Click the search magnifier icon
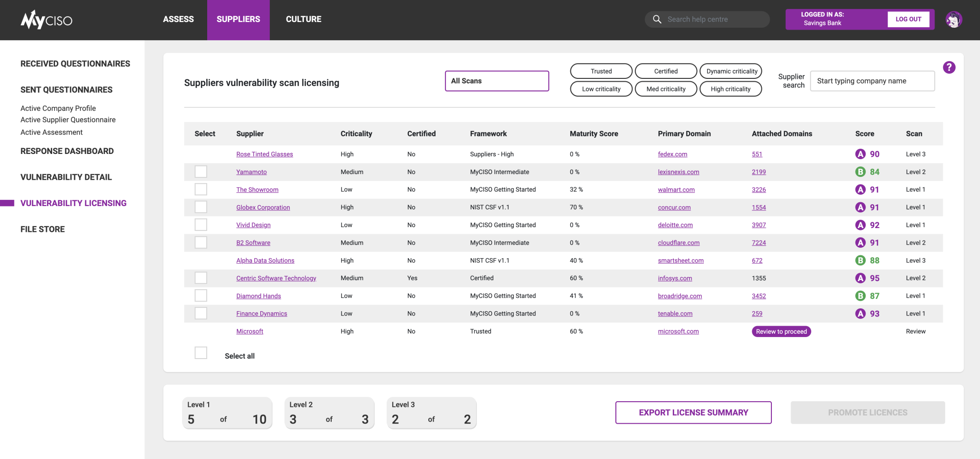The image size is (980, 459). coord(657,19)
